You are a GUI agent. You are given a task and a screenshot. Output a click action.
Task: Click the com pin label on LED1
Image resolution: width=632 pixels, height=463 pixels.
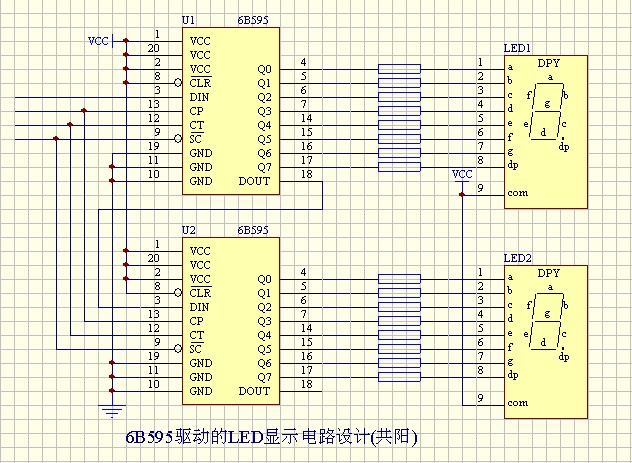pos(518,193)
